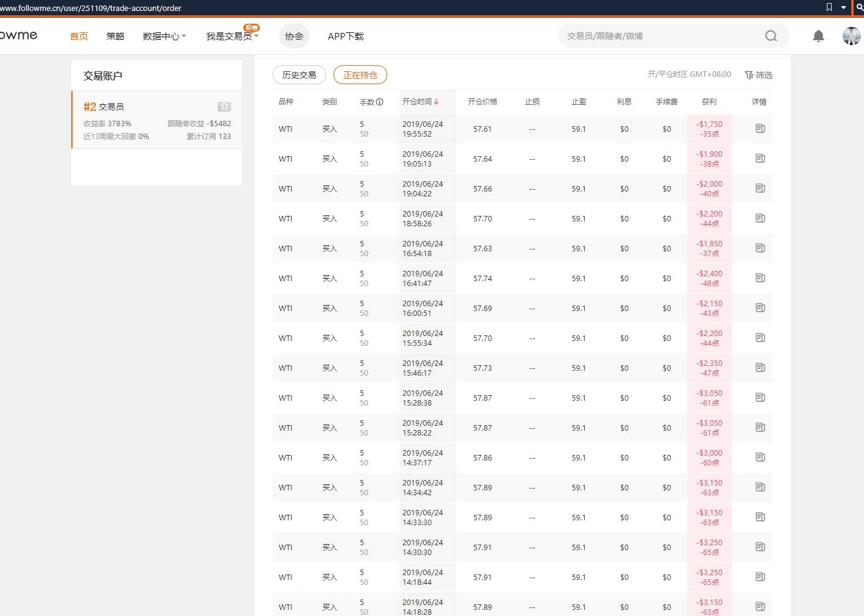Click the 跟随者收益 -$5482 text
The image size is (864, 616).
[x=199, y=124]
